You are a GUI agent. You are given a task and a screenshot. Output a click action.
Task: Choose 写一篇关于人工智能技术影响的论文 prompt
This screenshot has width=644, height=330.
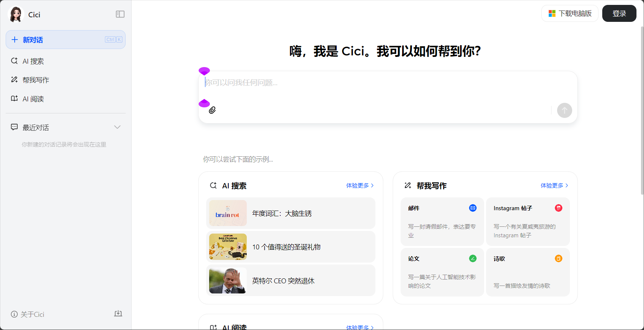442,281
